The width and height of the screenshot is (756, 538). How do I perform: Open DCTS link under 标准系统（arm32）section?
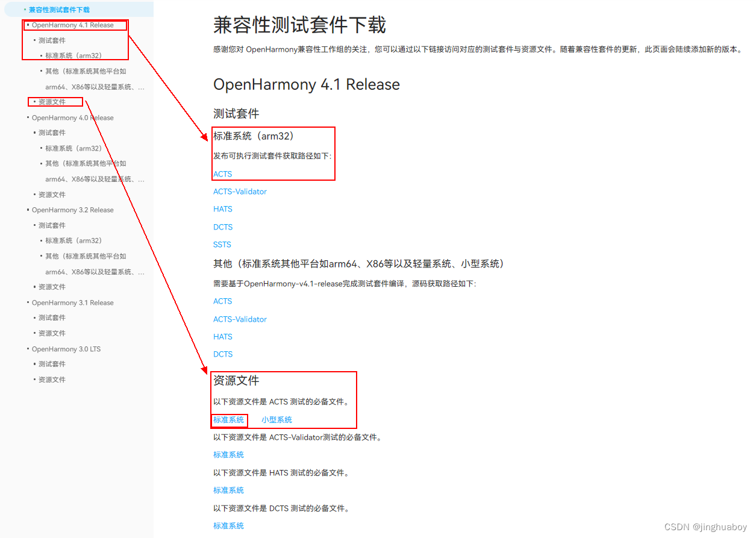point(222,227)
